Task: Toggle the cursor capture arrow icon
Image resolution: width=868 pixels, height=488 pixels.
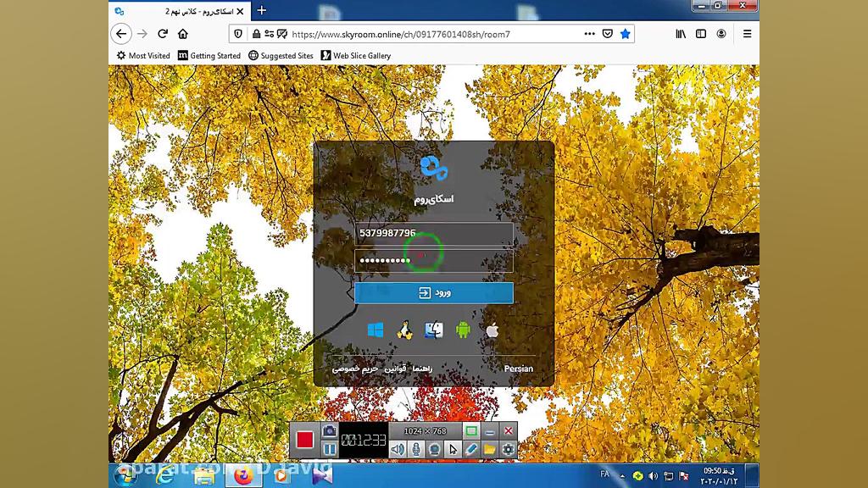Action: [453, 449]
